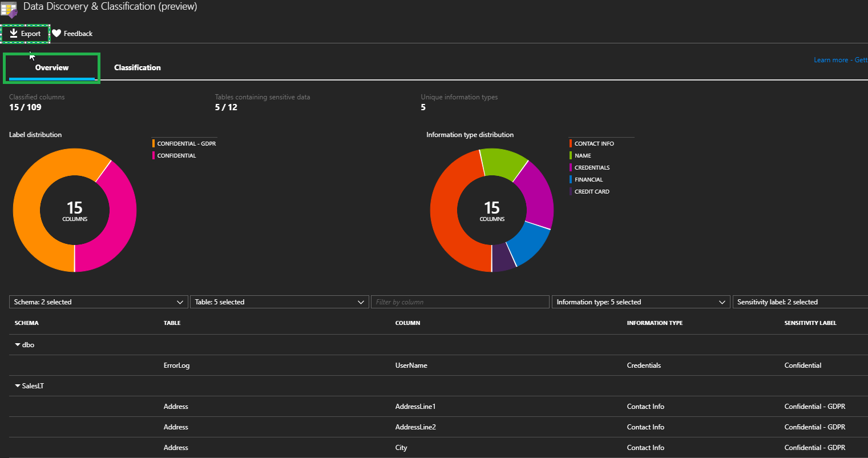Collapse the SalesLT schema group
Viewport: 868px width, 458px height.
18,386
